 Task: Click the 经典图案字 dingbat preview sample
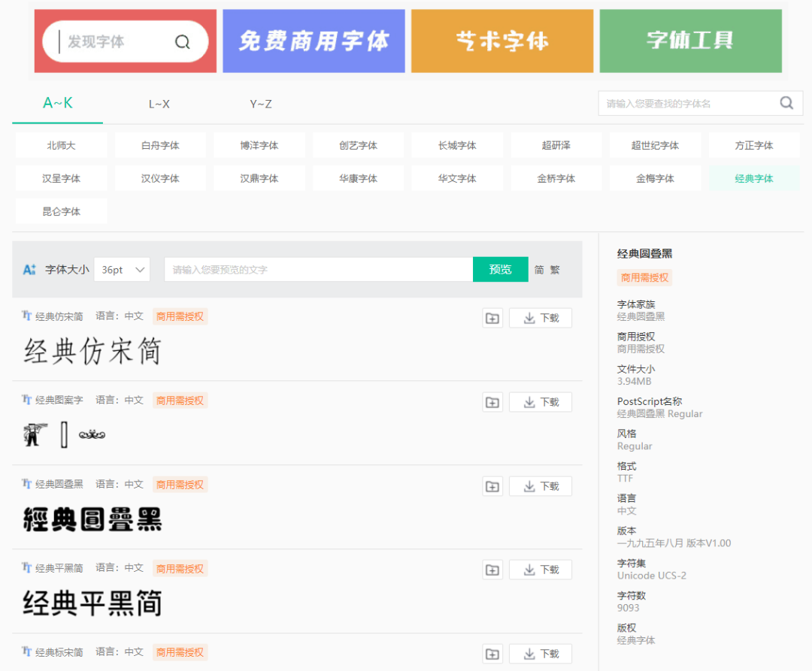pyautogui.click(x=64, y=434)
